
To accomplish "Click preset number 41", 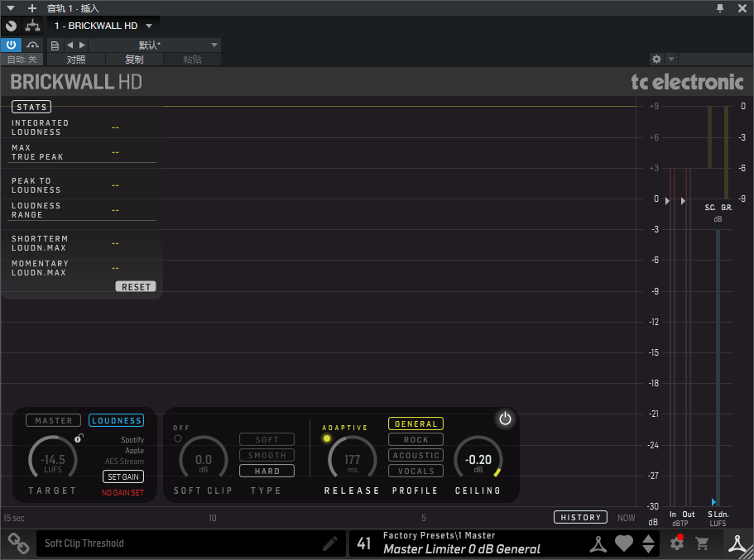I will (364, 543).
